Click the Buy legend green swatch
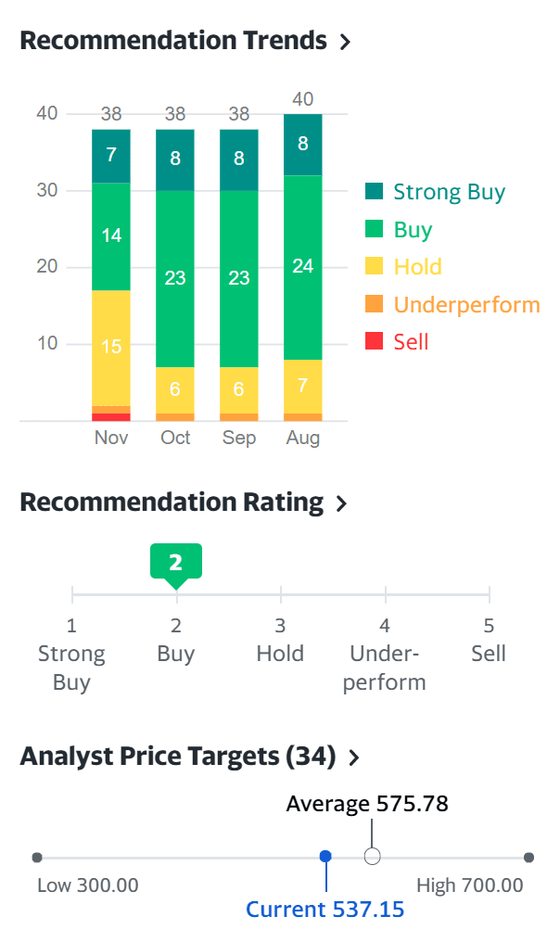 374,230
